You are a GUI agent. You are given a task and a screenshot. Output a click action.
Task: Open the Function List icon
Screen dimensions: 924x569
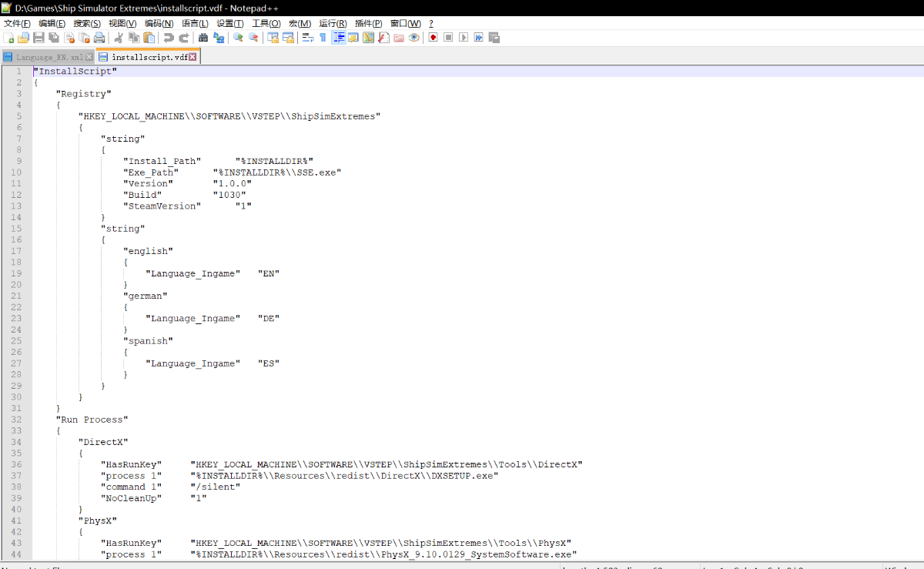tap(383, 37)
